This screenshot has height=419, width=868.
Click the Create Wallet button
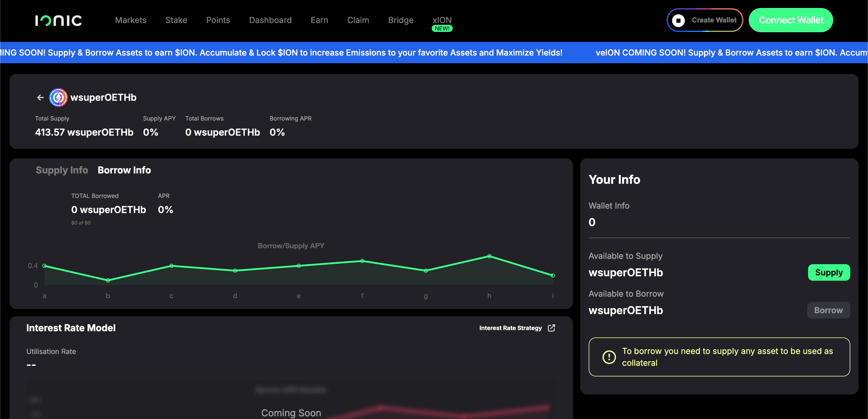[704, 20]
